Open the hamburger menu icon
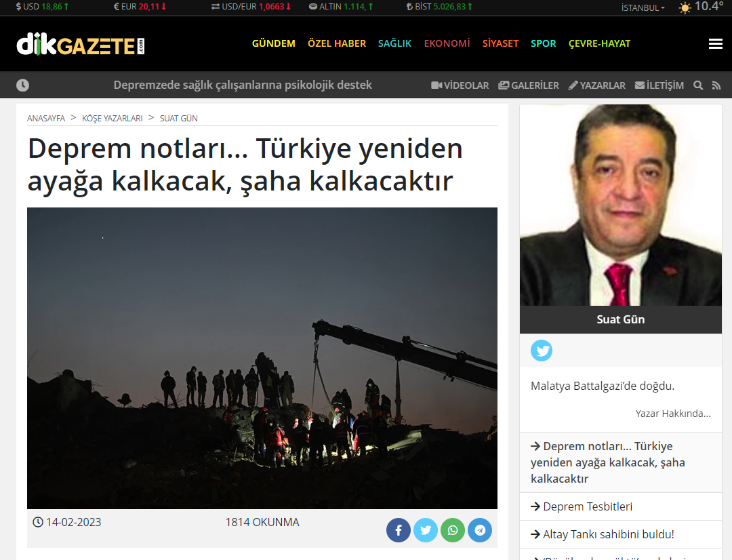The image size is (732, 560). click(715, 44)
